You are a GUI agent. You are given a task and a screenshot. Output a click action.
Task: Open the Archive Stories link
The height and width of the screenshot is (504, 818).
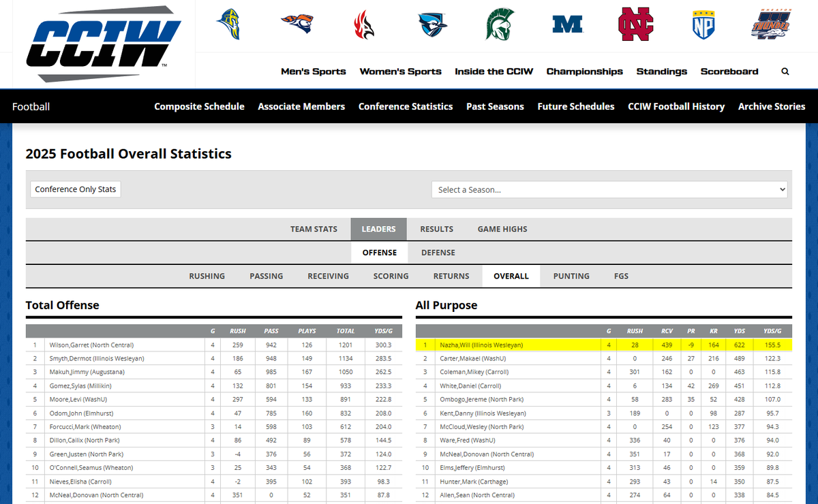772,106
